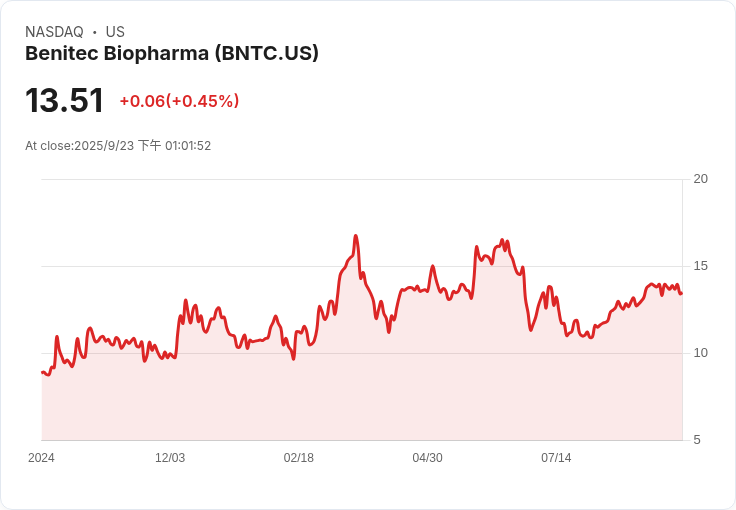
Task: Click the 02/18 x-axis date label
Action: 299,458
